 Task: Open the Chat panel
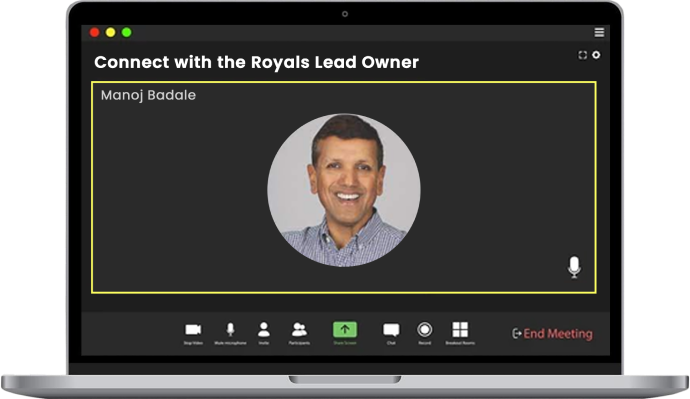coord(391,330)
